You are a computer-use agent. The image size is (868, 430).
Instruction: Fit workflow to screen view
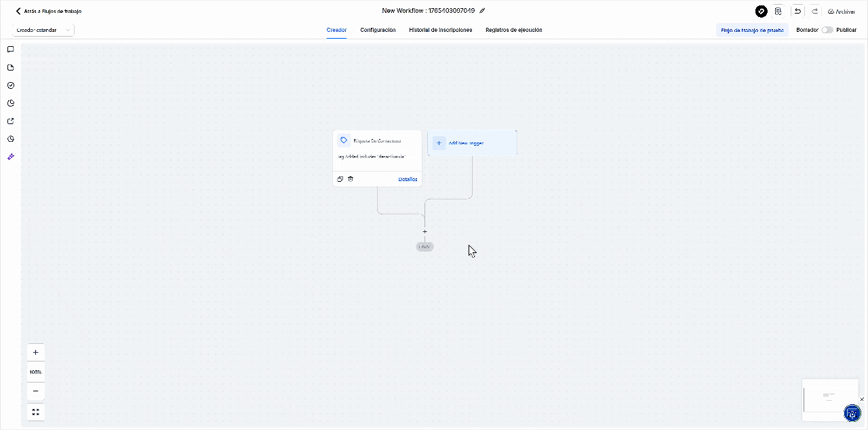click(x=36, y=412)
